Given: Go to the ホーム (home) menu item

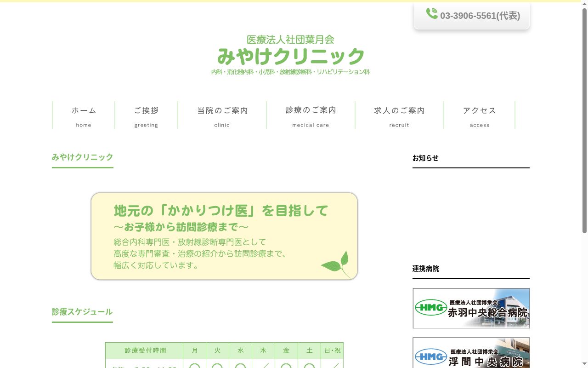Looking at the screenshot, I should (84, 115).
